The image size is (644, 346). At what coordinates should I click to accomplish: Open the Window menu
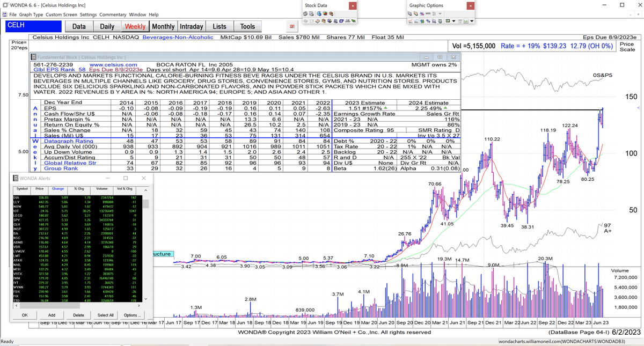(x=137, y=14)
